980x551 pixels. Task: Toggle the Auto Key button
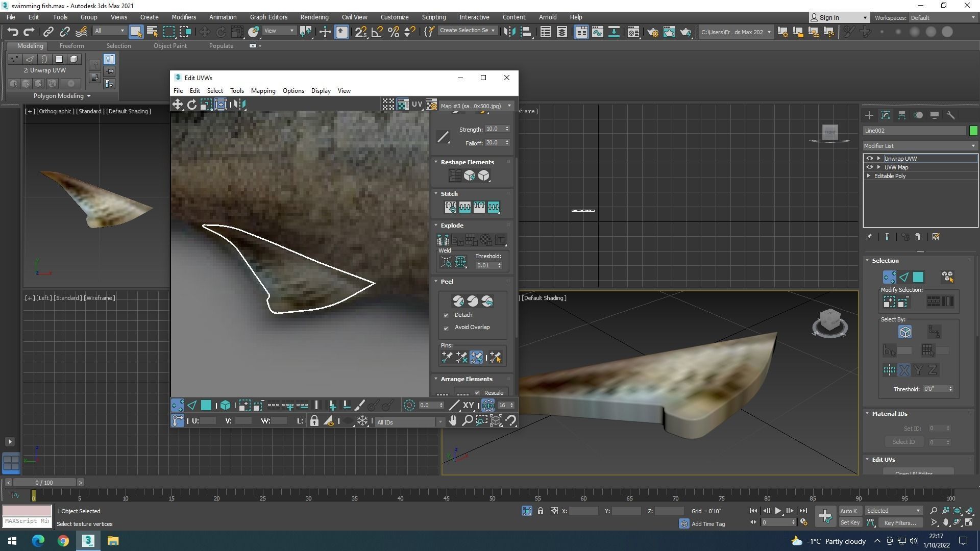(x=850, y=511)
